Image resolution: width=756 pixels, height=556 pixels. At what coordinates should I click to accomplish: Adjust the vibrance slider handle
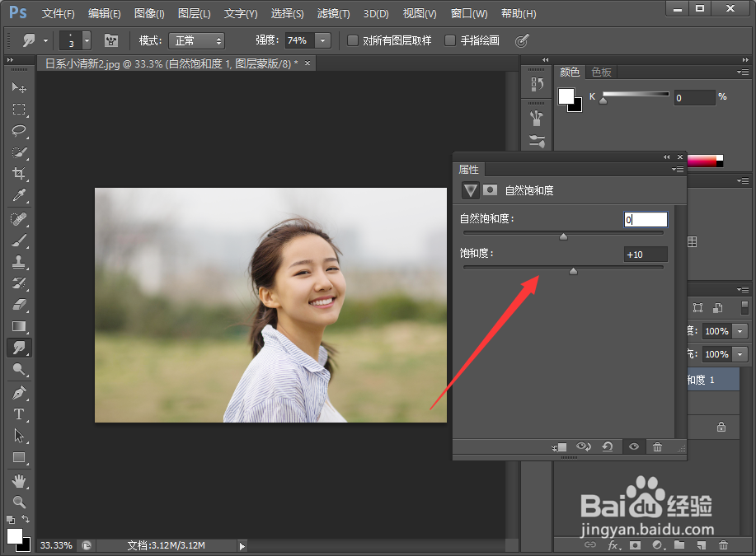563,236
